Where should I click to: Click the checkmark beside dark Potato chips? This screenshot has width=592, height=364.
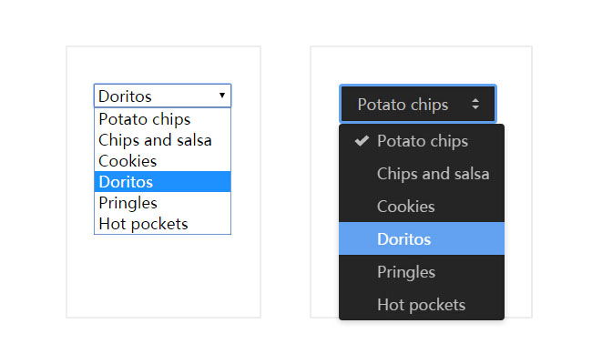[x=362, y=140]
